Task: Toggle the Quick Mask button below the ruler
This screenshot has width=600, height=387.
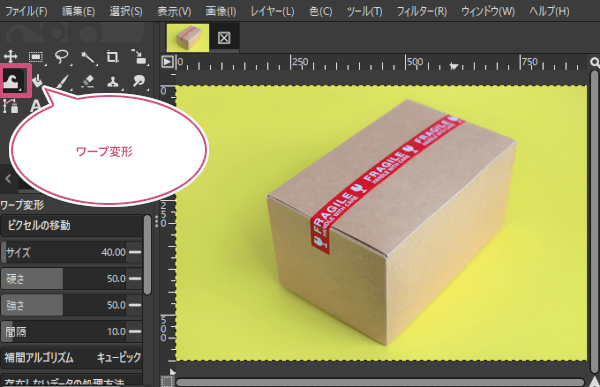Action: [x=167, y=381]
